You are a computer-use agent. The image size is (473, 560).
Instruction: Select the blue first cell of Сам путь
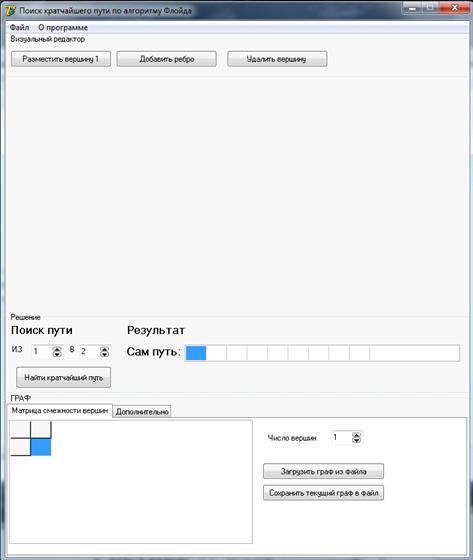[196, 353]
